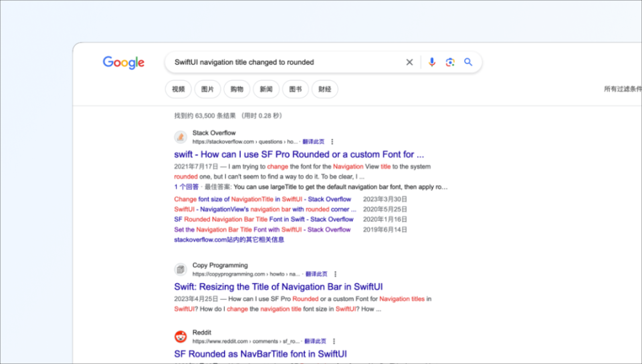This screenshot has width=642, height=364.
Task: Click 翻译此页 next to the copyprogramming URL
Action: pyautogui.click(x=316, y=274)
